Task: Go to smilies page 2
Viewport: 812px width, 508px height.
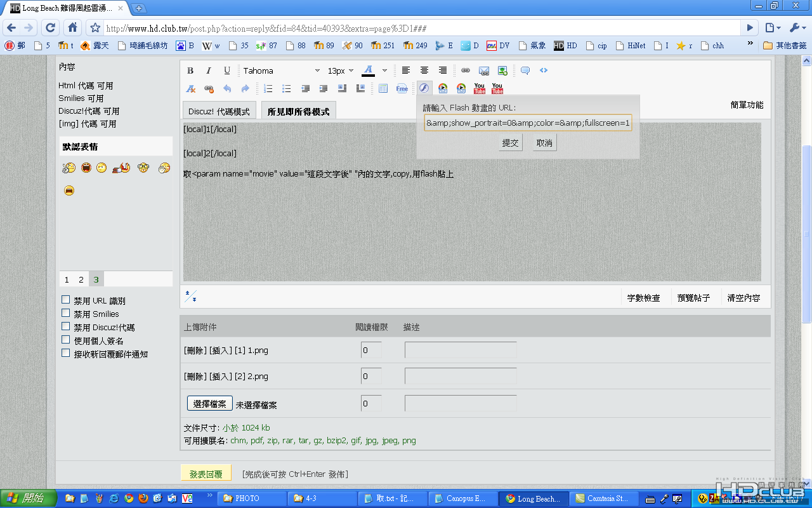Action: coord(81,279)
